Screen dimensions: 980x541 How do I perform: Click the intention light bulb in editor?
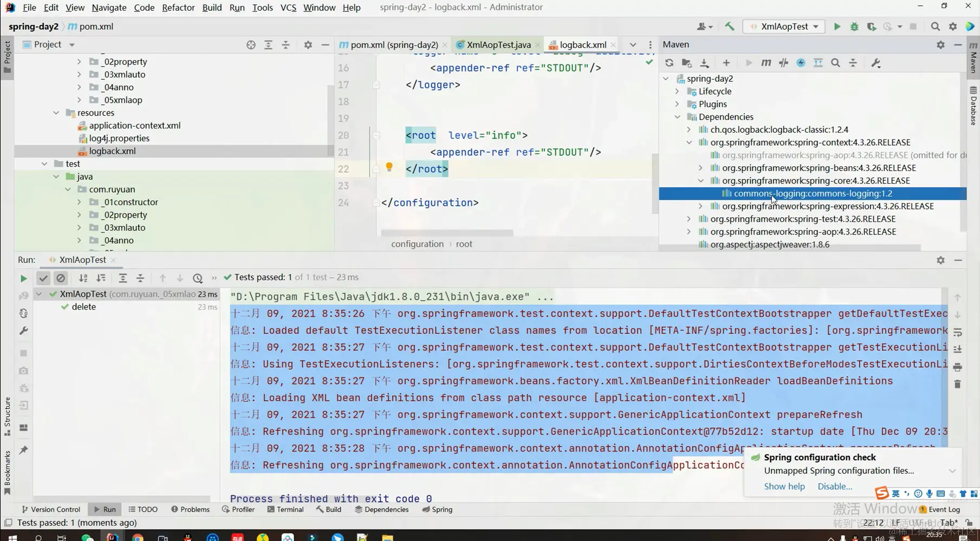(389, 167)
